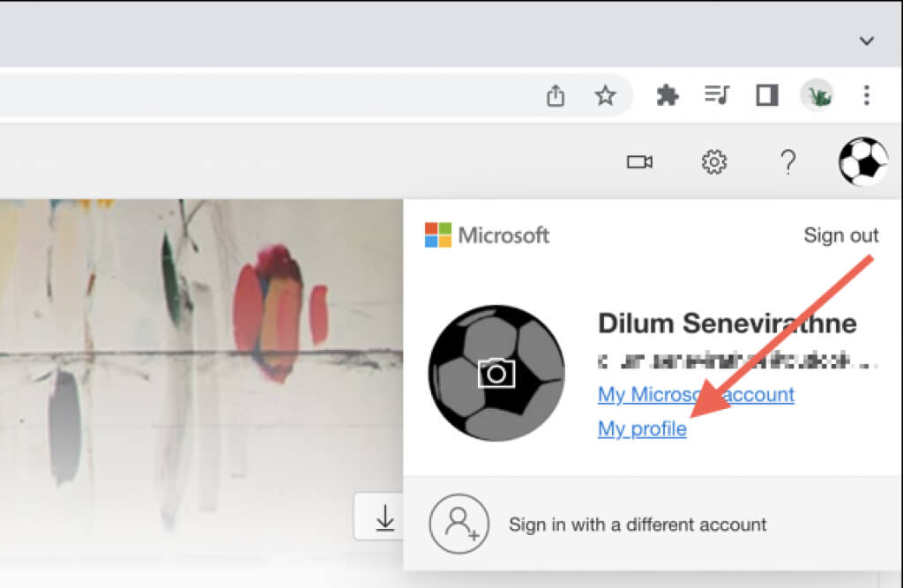Click the share page icon in address bar
This screenshot has height=588, width=903.
556,95
